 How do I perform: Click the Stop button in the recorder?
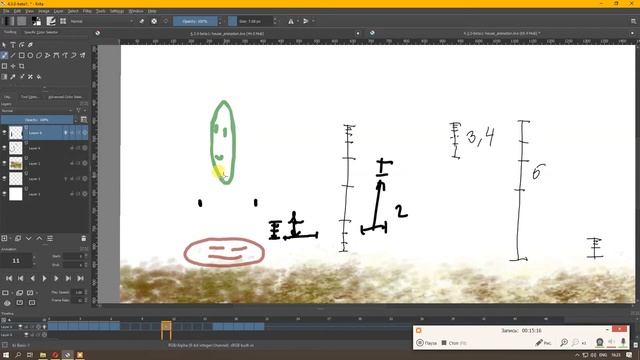pos(453,343)
